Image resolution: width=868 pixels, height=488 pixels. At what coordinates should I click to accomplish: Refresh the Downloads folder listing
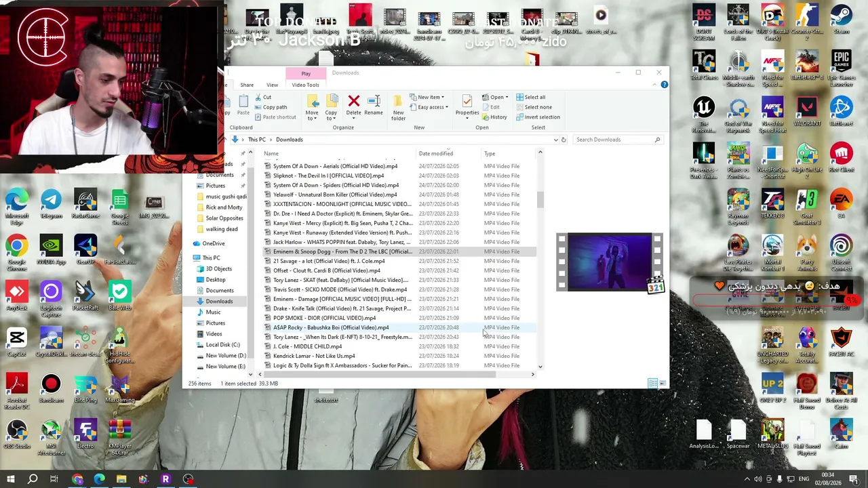click(x=564, y=140)
